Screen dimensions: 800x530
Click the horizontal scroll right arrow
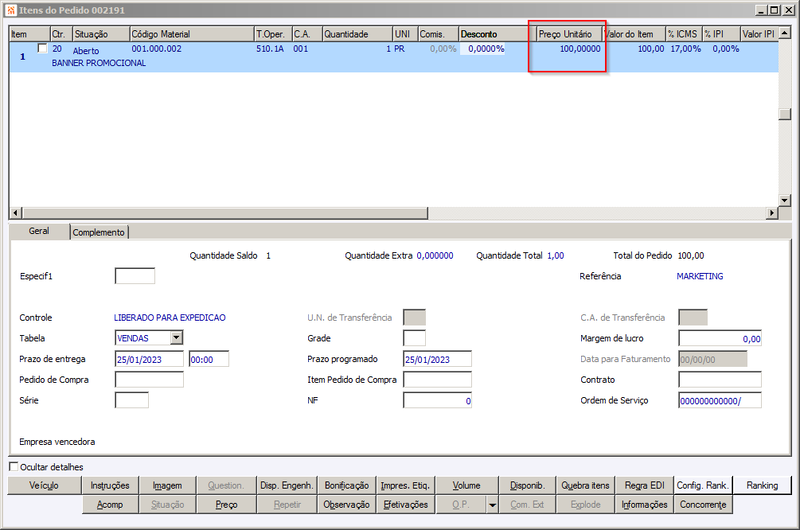[772, 213]
